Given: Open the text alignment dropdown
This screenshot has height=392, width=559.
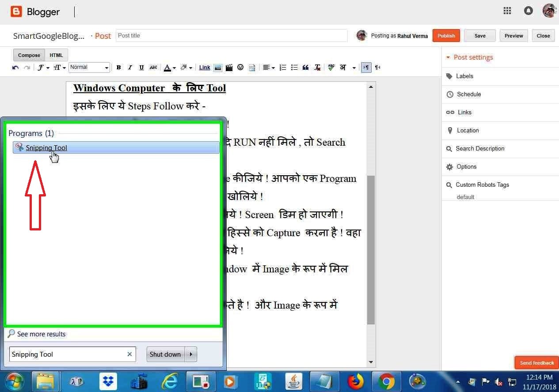Looking at the screenshot, I should pos(269,68).
